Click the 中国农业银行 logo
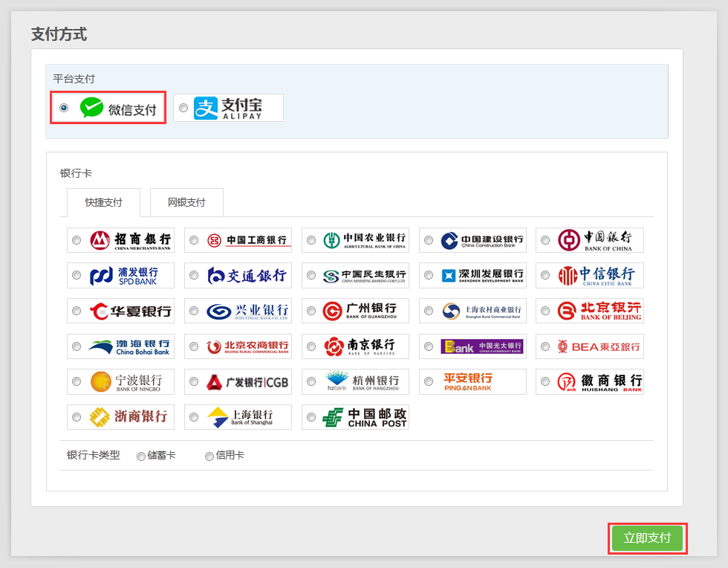Screen dimensions: 728x568 point(365,240)
